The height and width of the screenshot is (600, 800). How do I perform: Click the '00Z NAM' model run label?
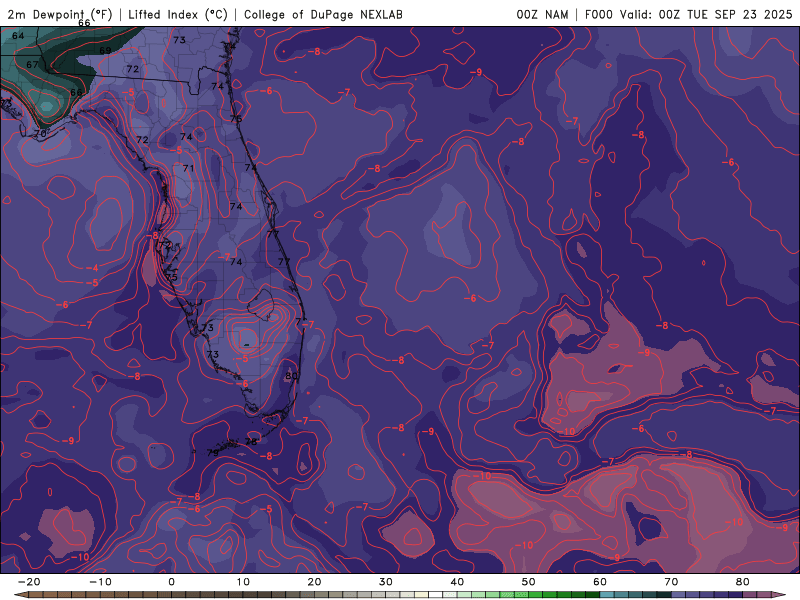click(542, 14)
